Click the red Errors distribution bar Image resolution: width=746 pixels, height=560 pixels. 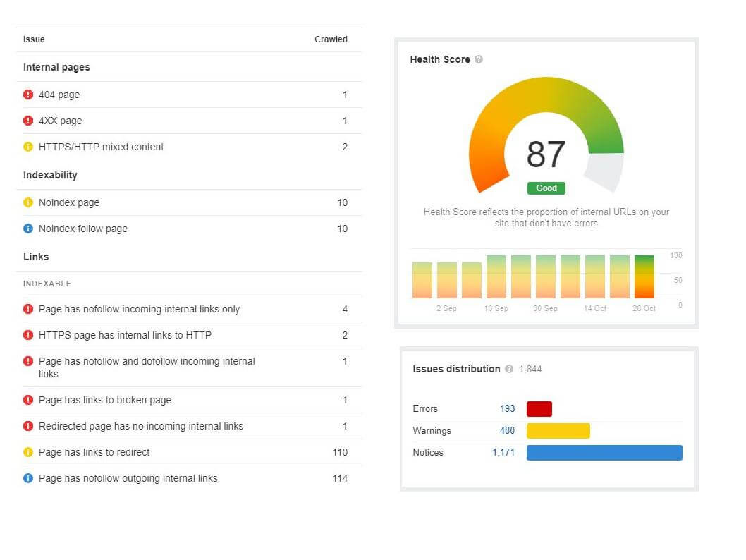[539, 409]
